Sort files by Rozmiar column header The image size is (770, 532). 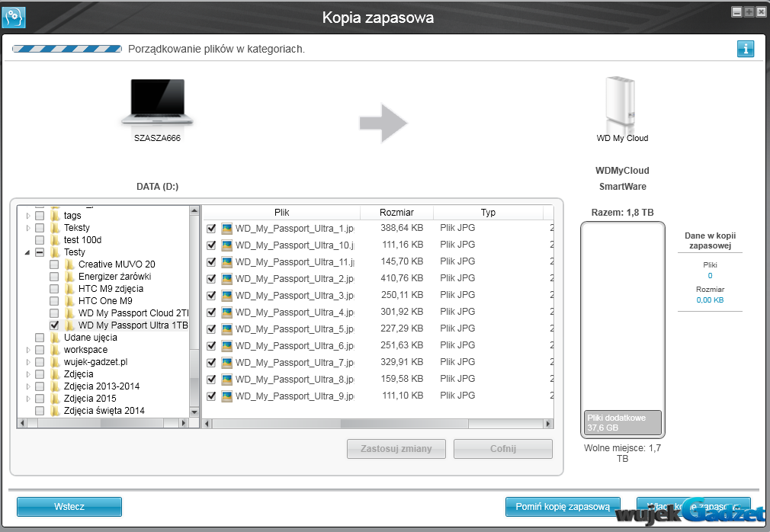click(x=396, y=213)
